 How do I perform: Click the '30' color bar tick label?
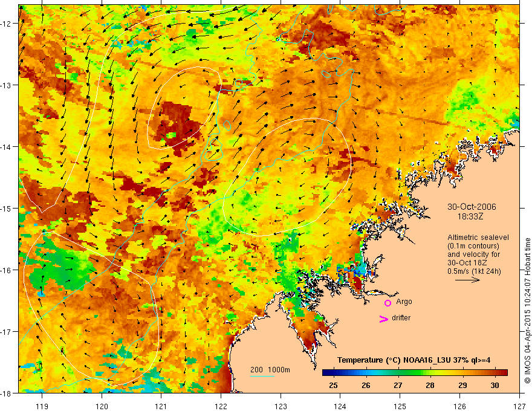(495, 385)
